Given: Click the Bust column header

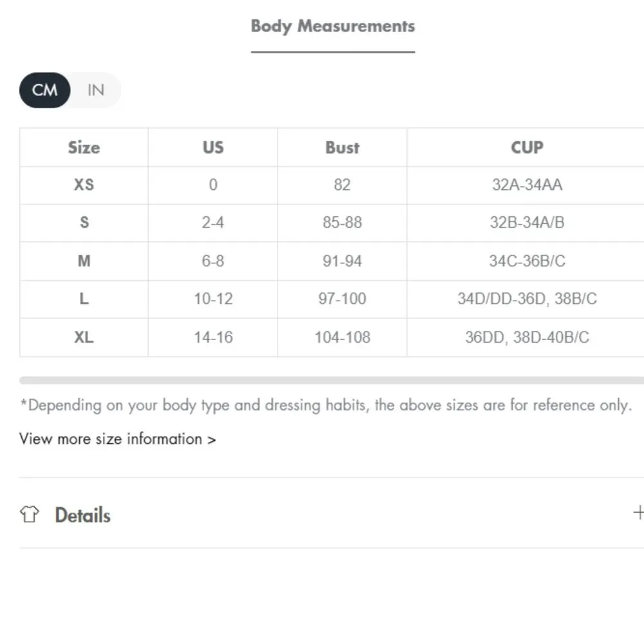Looking at the screenshot, I should pos(342,147).
